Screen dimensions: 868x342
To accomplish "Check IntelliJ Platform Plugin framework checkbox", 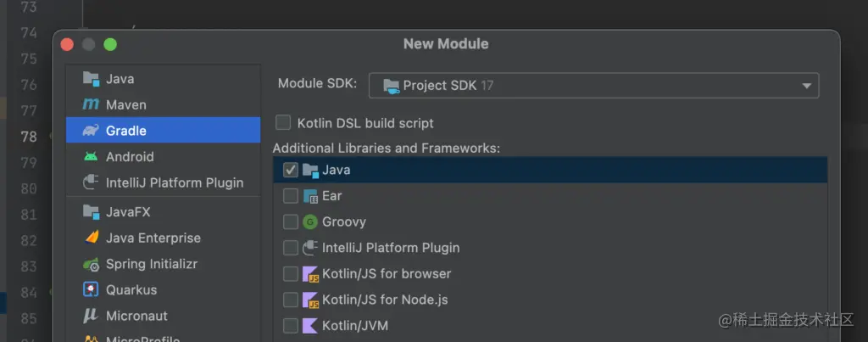I will pyautogui.click(x=291, y=248).
